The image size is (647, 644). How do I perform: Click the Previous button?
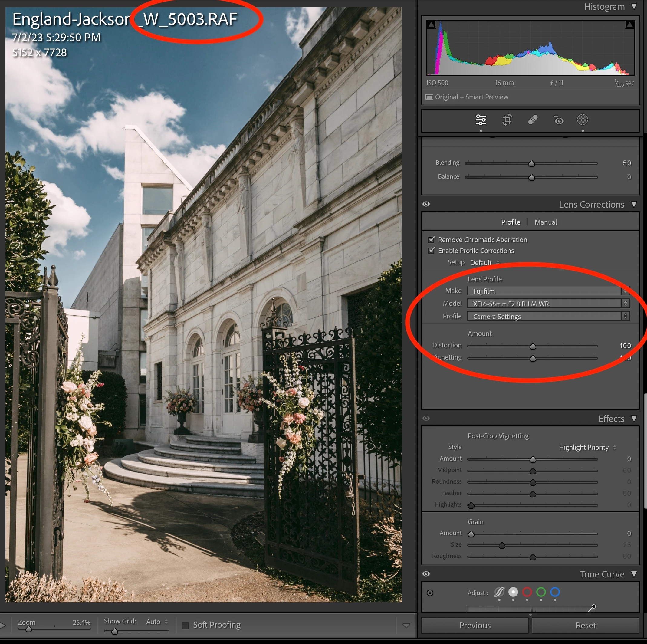(x=475, y=625)
